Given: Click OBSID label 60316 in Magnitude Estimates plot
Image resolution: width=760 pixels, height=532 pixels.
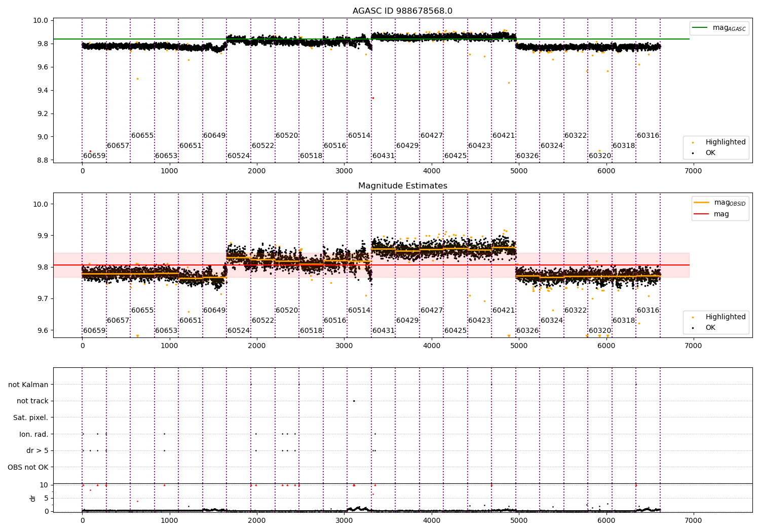Looking at the screenshot, I should [648, 311].
